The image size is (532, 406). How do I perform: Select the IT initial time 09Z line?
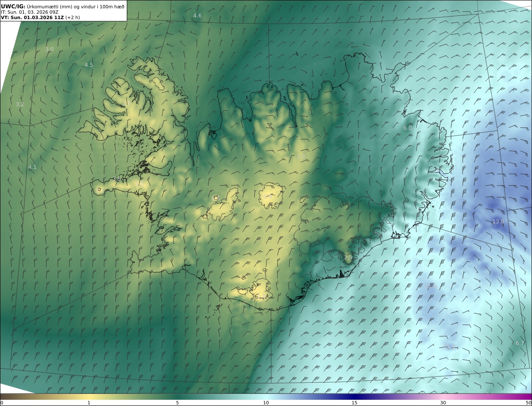click(30, 12)
